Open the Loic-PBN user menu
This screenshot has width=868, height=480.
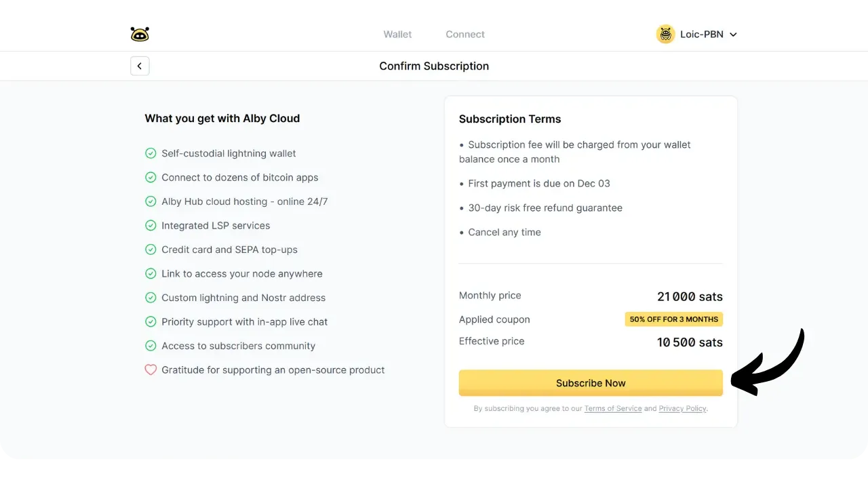(702, 34)
